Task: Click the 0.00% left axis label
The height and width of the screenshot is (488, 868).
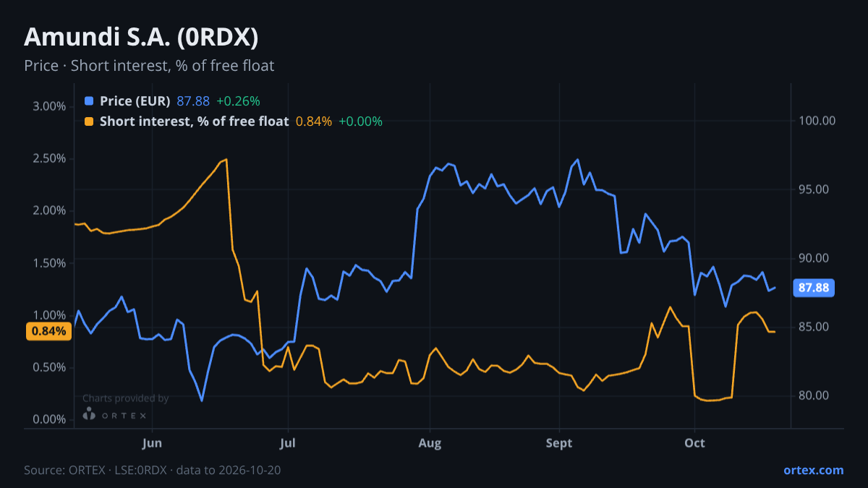Action: coord(50,419)
